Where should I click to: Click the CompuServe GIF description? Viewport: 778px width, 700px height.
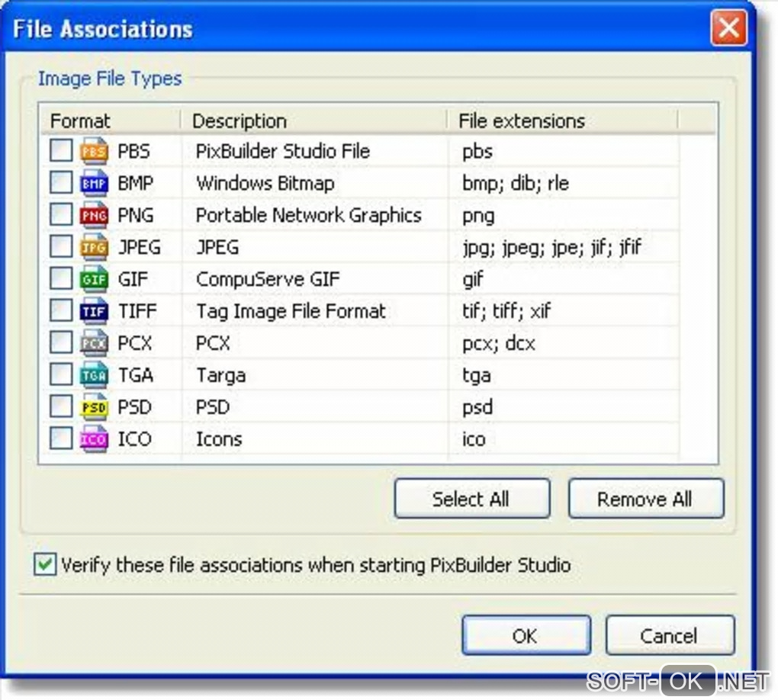[x=268, y=279]
